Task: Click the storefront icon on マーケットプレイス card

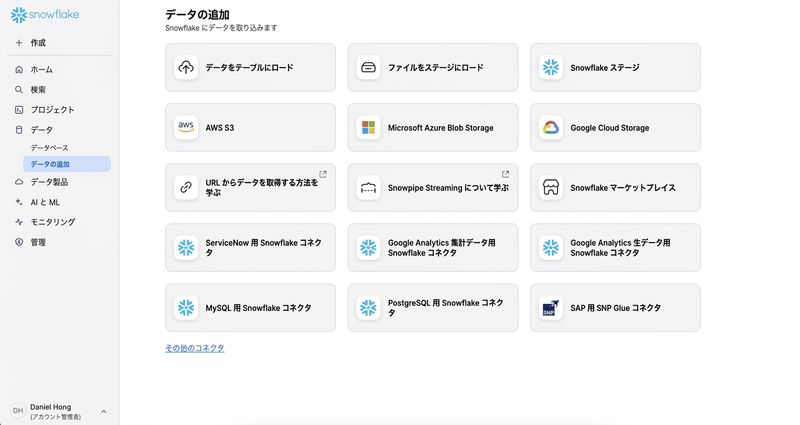Action: pos(551,188)
